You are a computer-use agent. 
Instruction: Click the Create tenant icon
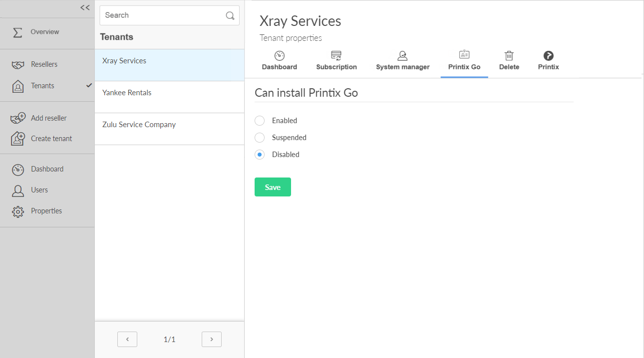point(18,139)
